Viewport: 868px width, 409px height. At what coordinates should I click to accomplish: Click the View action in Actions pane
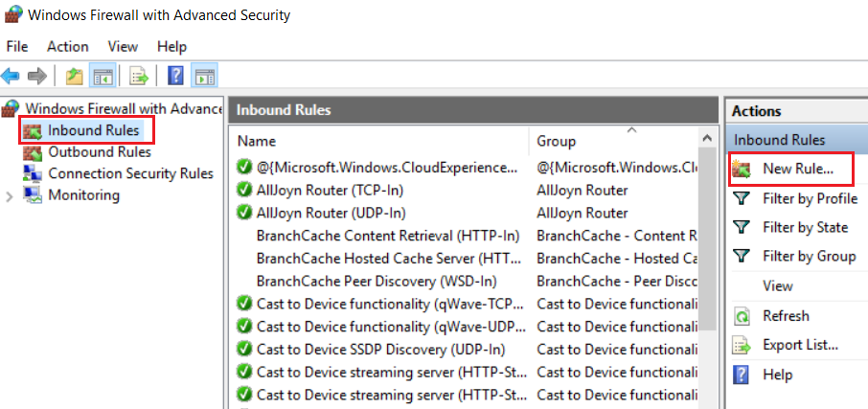[x=778, y=286]
